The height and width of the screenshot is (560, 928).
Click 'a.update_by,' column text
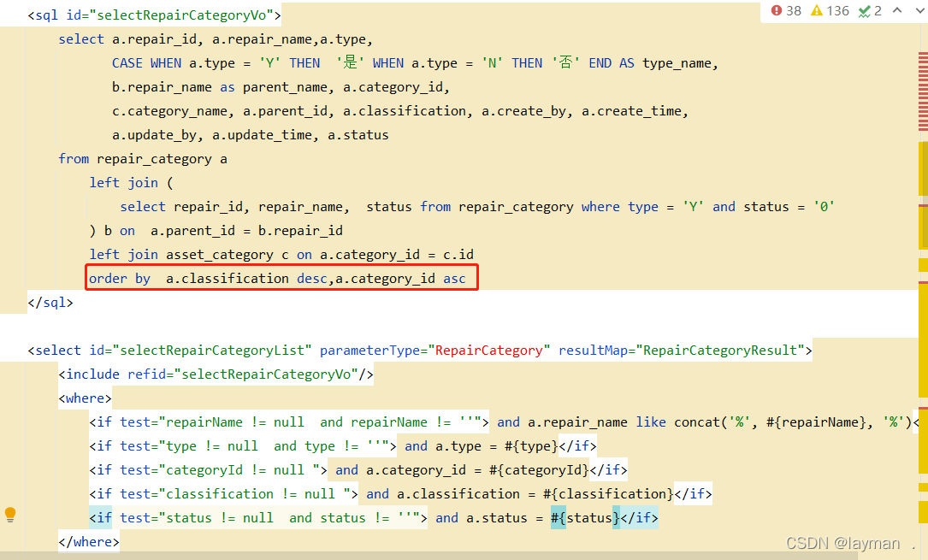click(158, 135)
